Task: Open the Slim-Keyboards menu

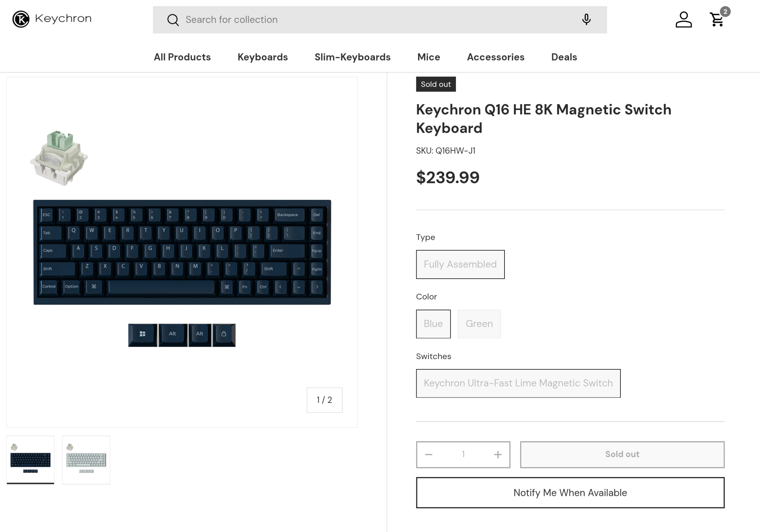Action: tap(352, 57)
